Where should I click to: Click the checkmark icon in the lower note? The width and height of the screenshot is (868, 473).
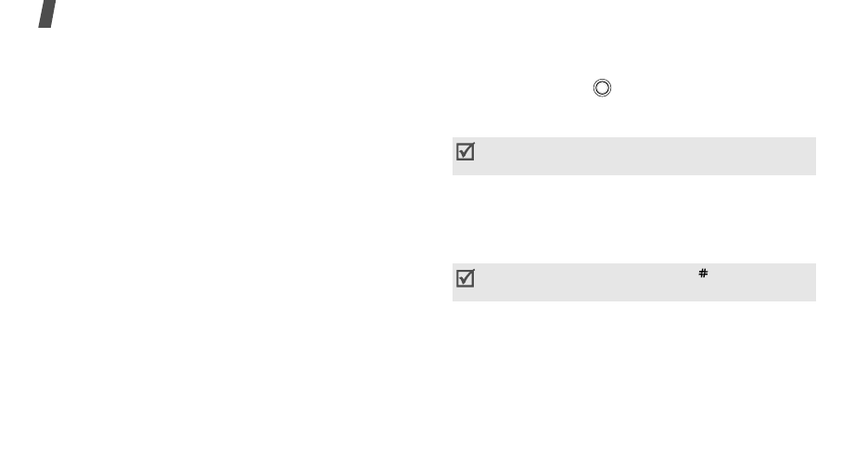tap(466, 278)
